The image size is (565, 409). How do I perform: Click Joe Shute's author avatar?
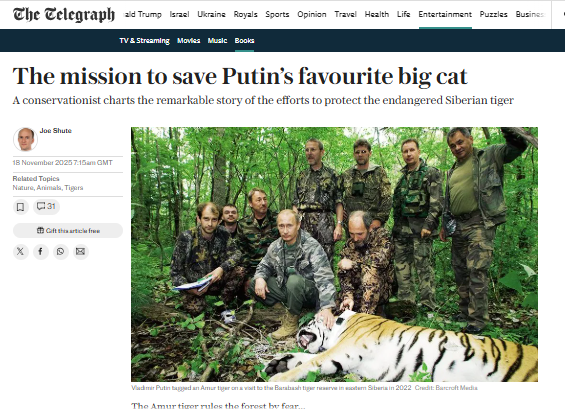(x=26, y=139)
